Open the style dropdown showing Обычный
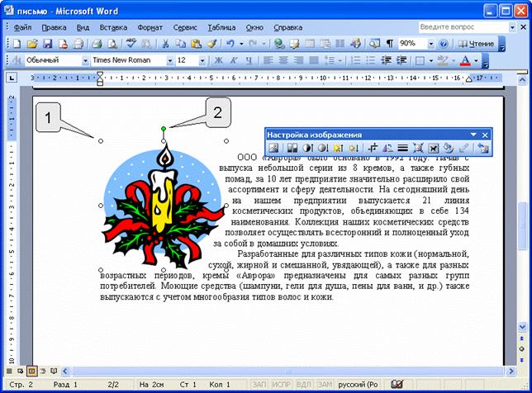Image resolution: width=532 pixels, height=393 pixels. point(83,61)
